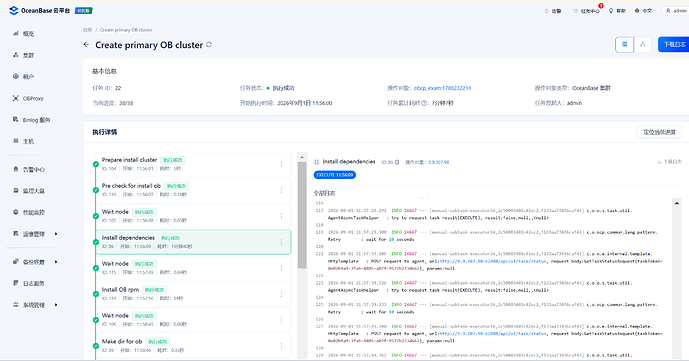This screenshot has height=361, width=689.
Task: Click log panel scrollbar up arrow
Action: coord(677,203)
